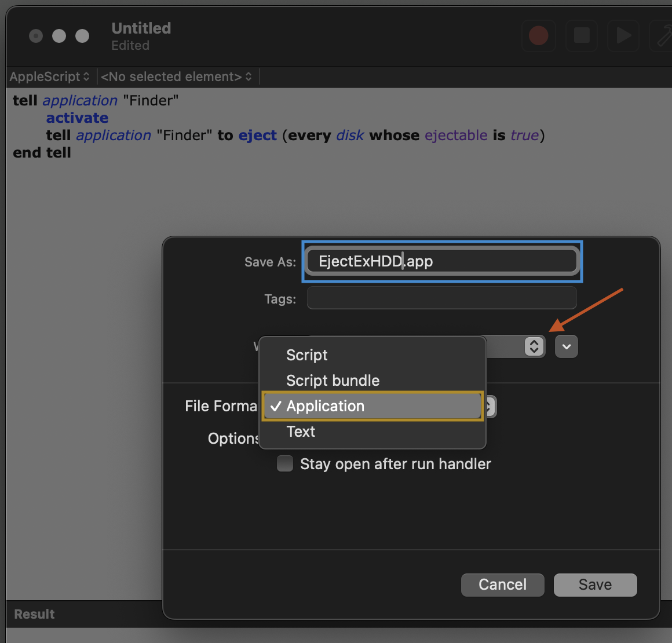This screenshot has height=643, width=672.
Task: Select the Script option in the open menu
Action: pyautogui.click(x=306, y=355)
